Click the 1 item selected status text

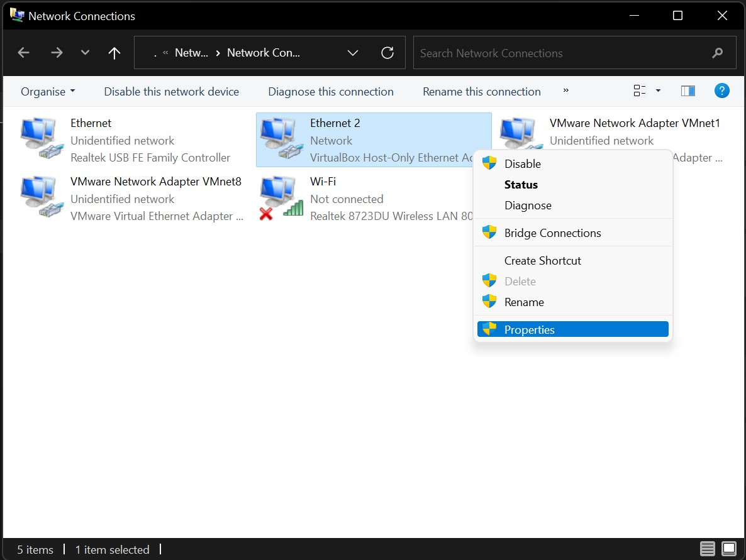[113, 549]
